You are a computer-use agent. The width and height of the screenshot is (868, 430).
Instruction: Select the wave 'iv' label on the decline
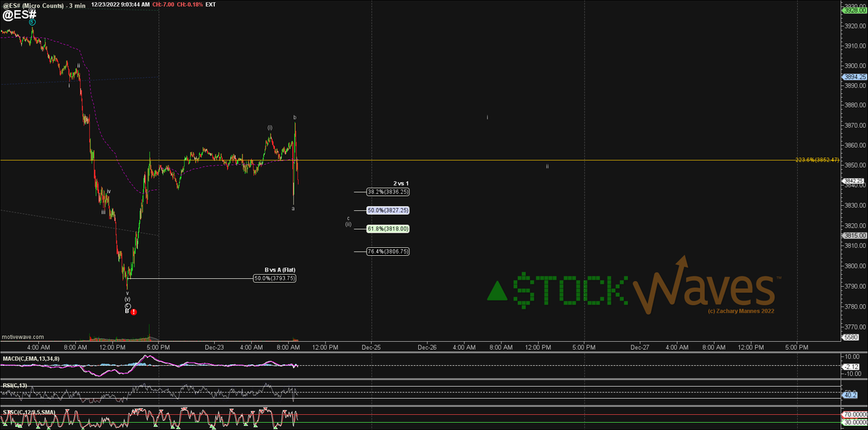(109, 192)
